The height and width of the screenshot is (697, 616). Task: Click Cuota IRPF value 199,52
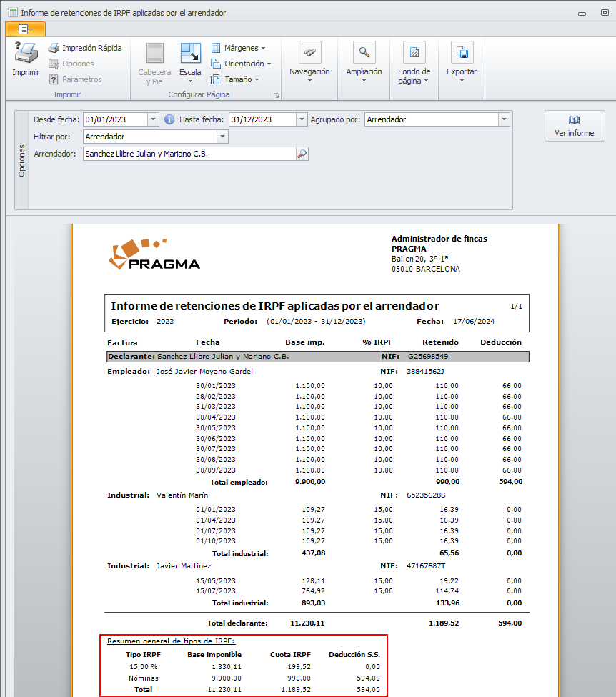[299, 666]
